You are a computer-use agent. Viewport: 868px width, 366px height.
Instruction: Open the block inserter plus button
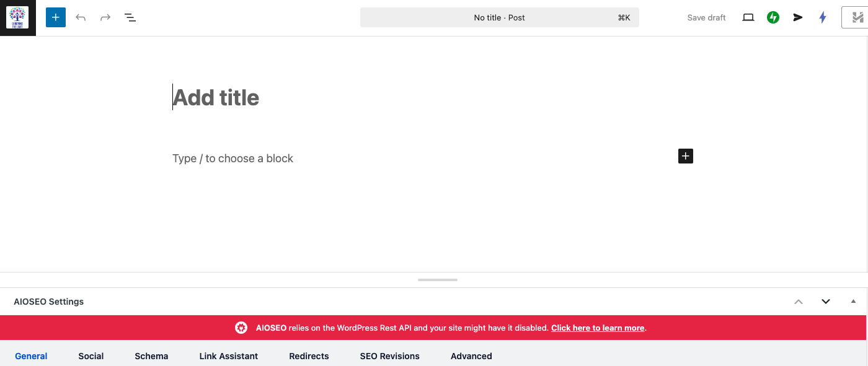(56, 17)
